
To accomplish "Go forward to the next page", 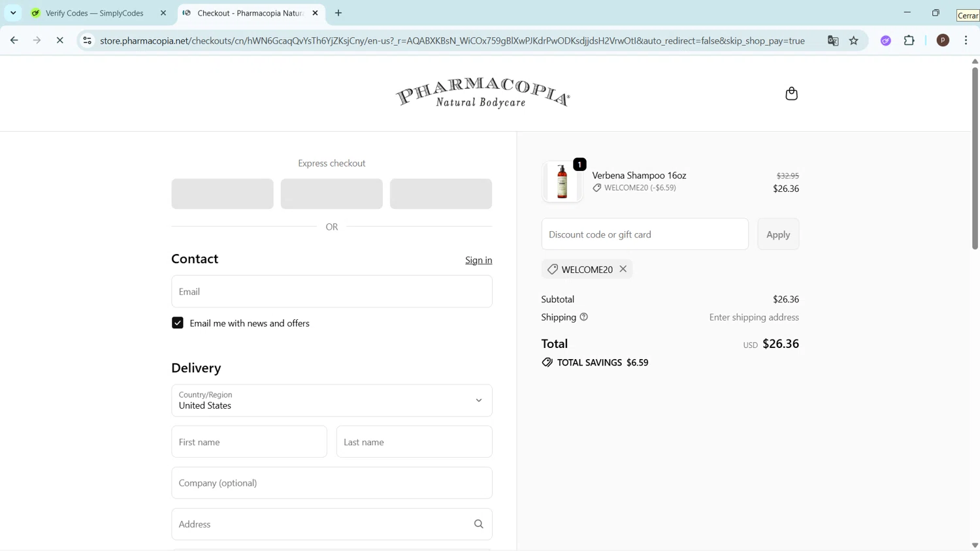I will coord(37,40).
